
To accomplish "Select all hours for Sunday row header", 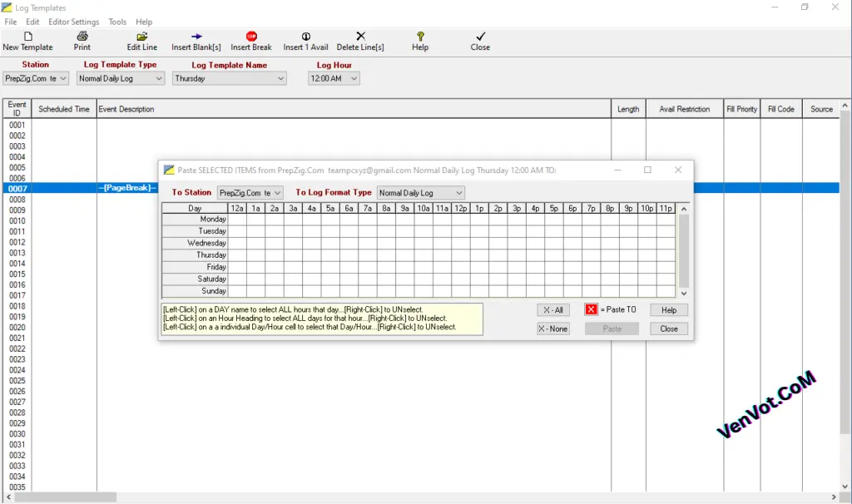I will click(195, 291).
